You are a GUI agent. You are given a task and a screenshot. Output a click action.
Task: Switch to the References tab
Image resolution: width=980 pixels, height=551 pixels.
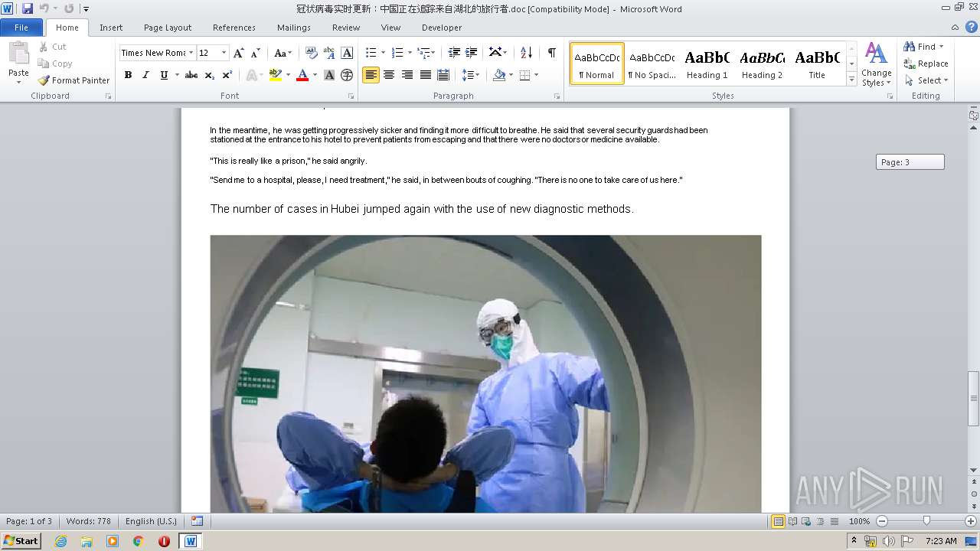click(234, 28)
